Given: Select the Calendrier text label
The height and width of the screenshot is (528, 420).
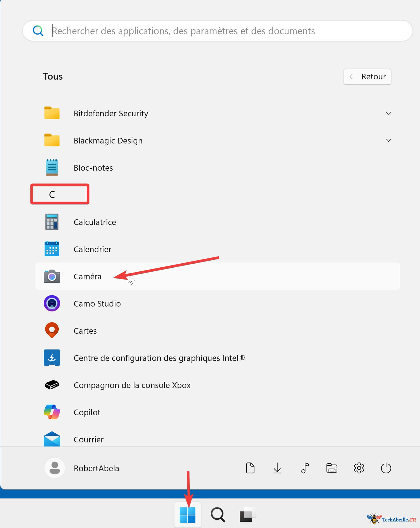Looking at the screenshot, I should click(92, 249).
